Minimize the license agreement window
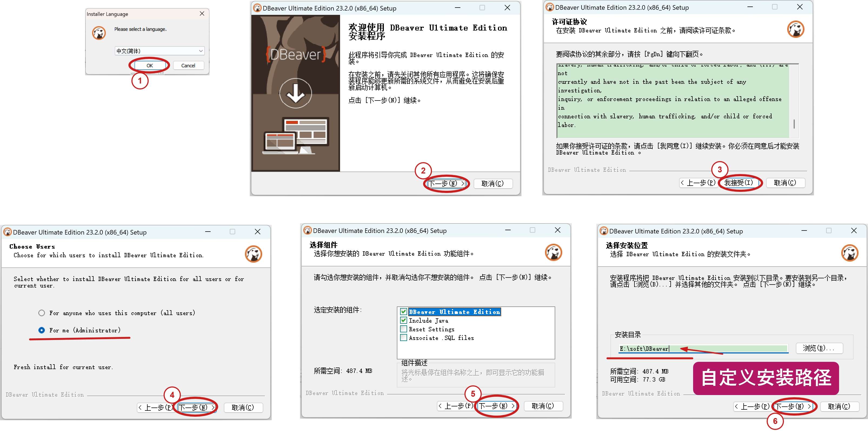 (x=750, y=7)
